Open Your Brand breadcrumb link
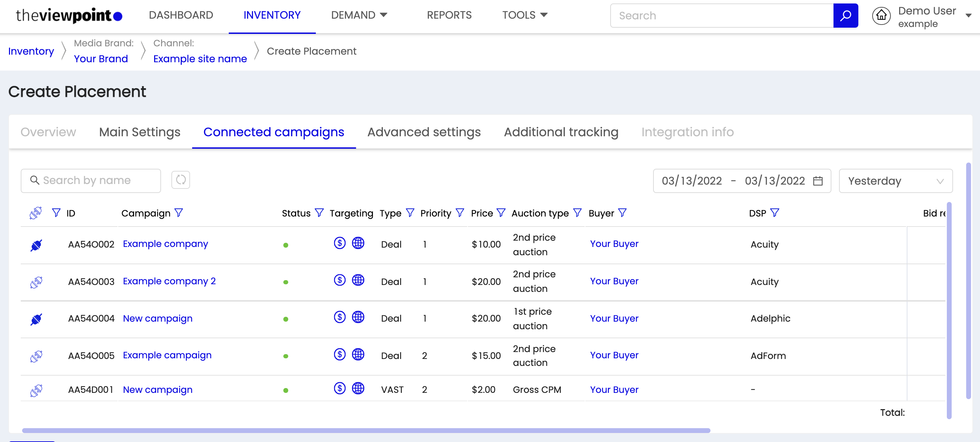980x442 pixels. tap(101, 59)
